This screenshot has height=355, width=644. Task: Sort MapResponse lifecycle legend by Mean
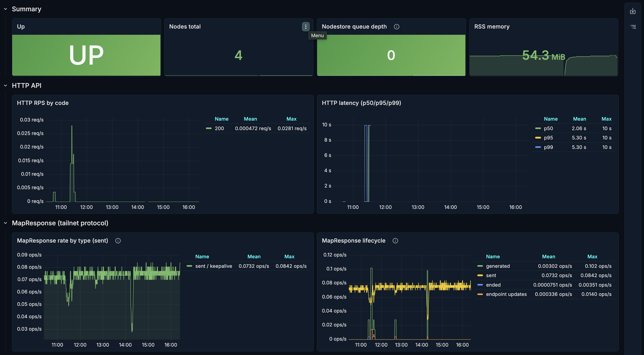click(548, 257)
